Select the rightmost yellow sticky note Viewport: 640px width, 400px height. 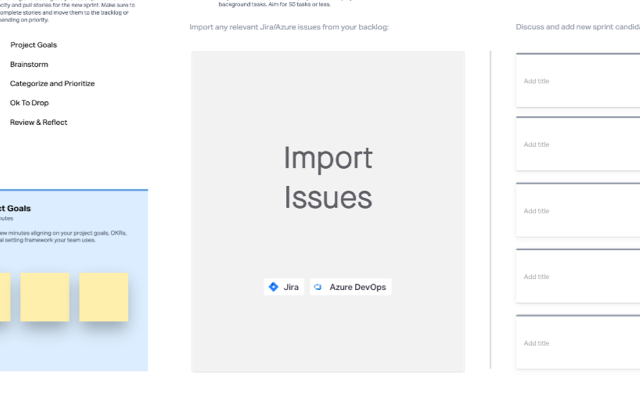[x=104, y=298]
